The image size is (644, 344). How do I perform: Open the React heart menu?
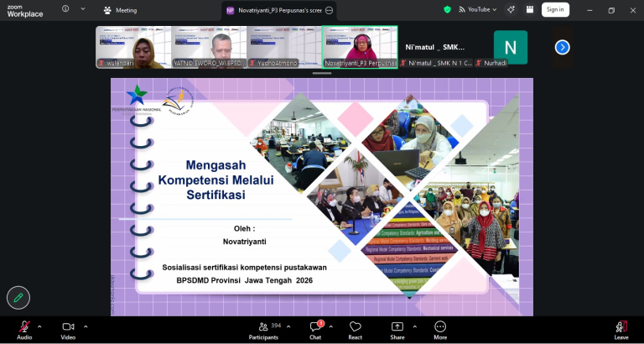pos(356,330)
